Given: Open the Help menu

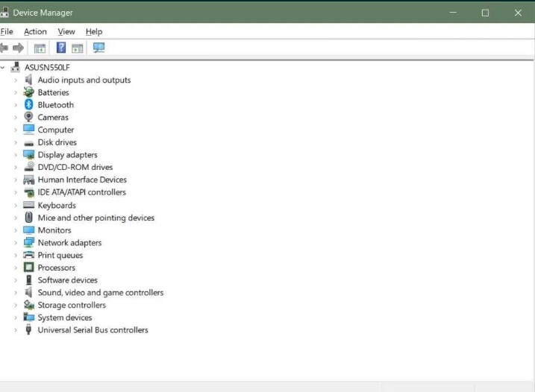Looking at the screenshot, I should click(94, 31).
